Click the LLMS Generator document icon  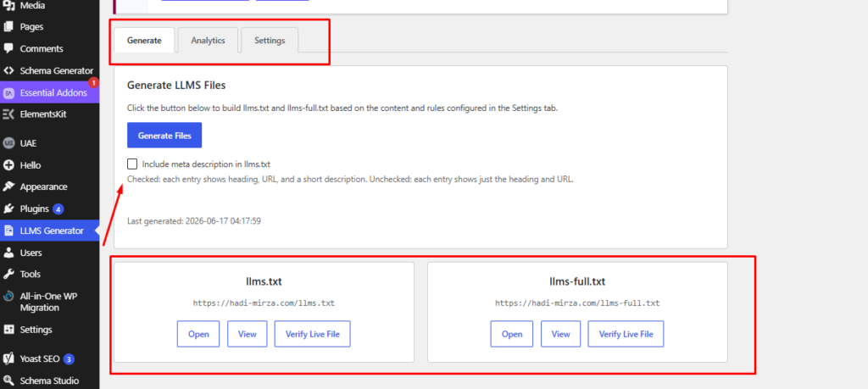[x=8, y=231]
